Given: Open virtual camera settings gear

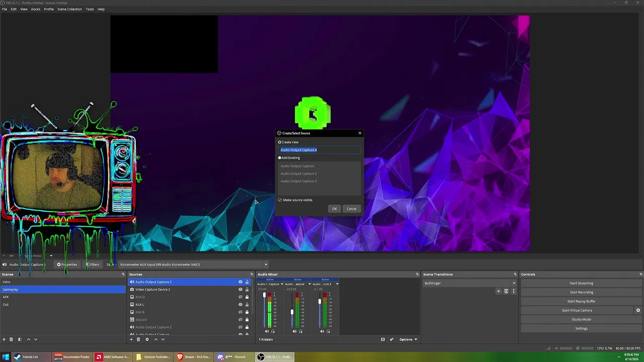Looking at the screenshot, I should pos(638,310).
